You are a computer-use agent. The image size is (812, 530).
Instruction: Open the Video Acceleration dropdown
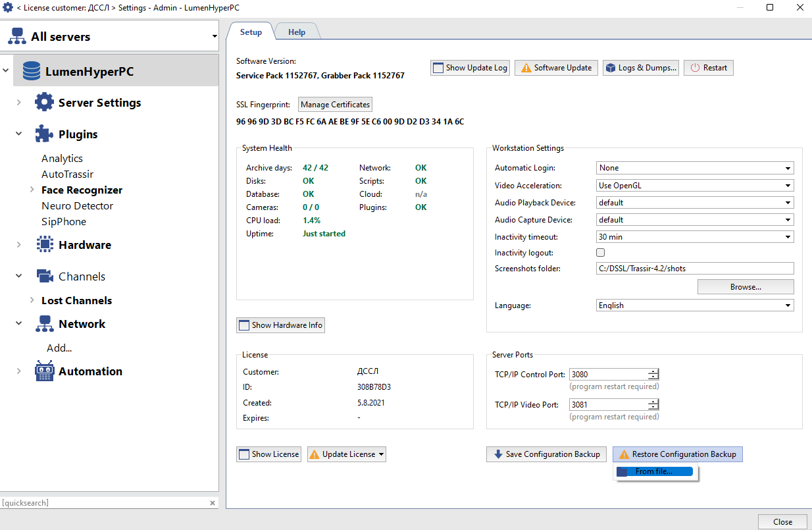[x=788, y=186]
